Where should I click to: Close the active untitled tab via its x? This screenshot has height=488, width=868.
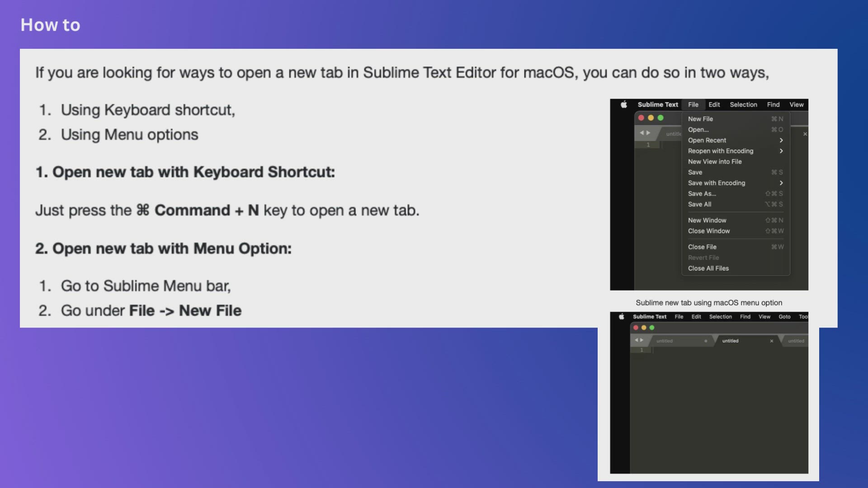pyautogui.click(x=772, y=341)
